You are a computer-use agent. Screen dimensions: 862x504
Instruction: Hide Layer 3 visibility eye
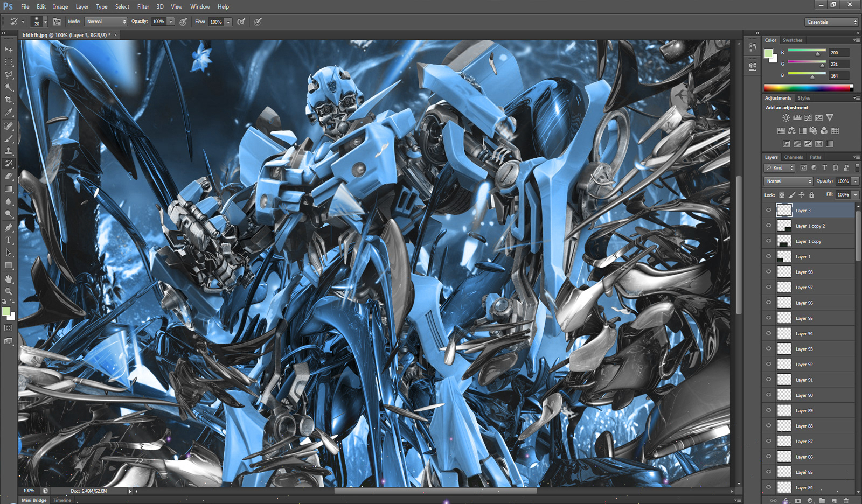(769, 210)
